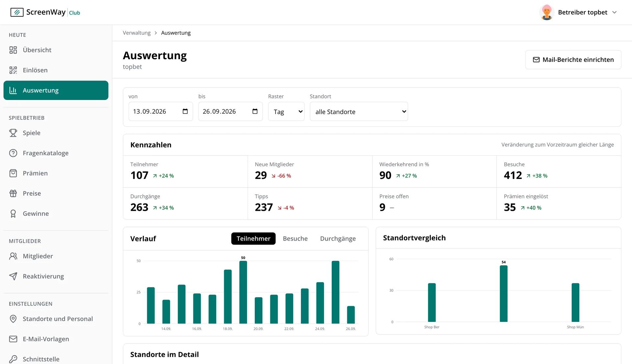The height and width of the screenshot is (364, 632).
Task: Click the Prämien shopping bag icon
Action: point(13,173)
